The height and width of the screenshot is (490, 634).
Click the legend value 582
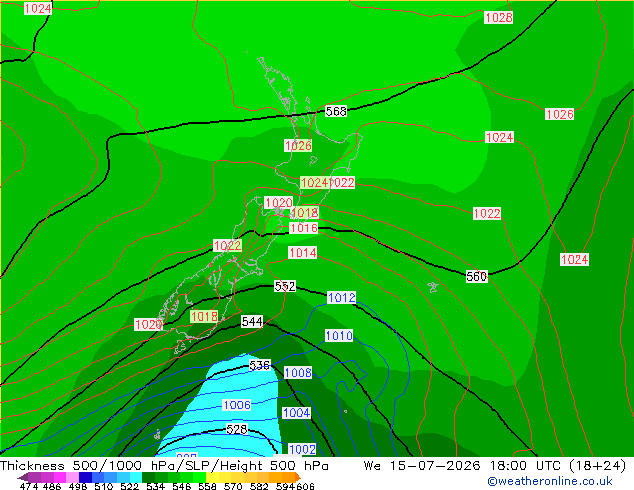(x=259, y=486)
